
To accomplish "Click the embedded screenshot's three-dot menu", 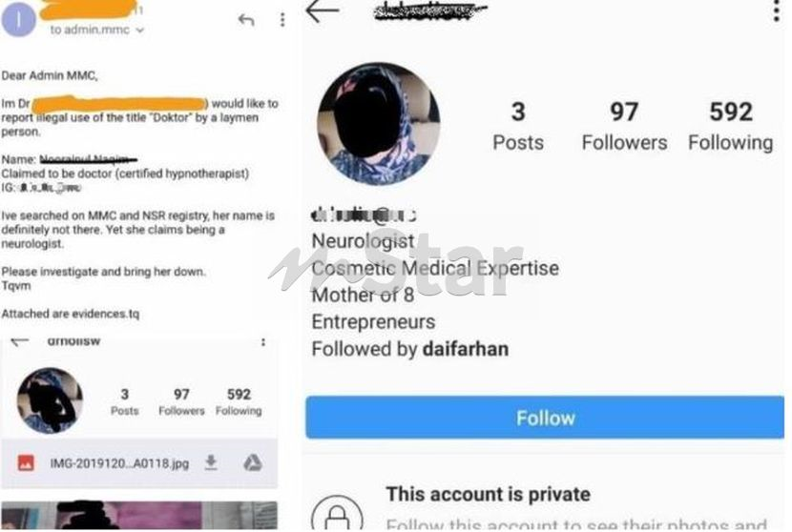I will click(263, 342).
